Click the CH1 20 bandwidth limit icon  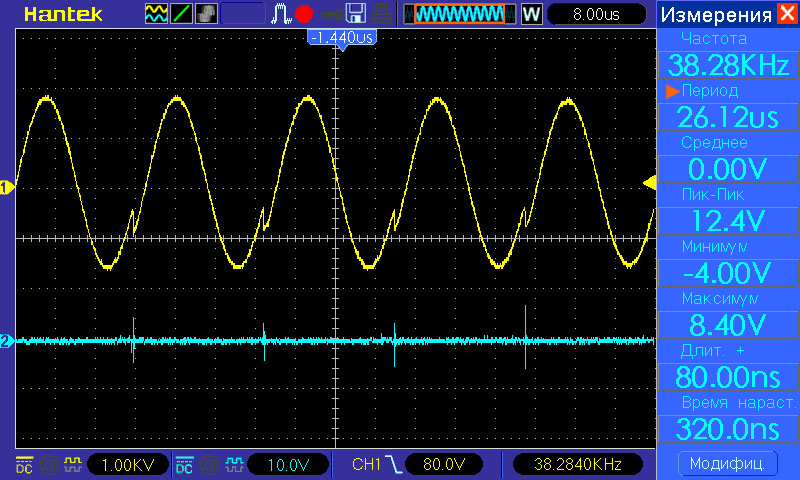pyautogui.click(x=49, y=465)
